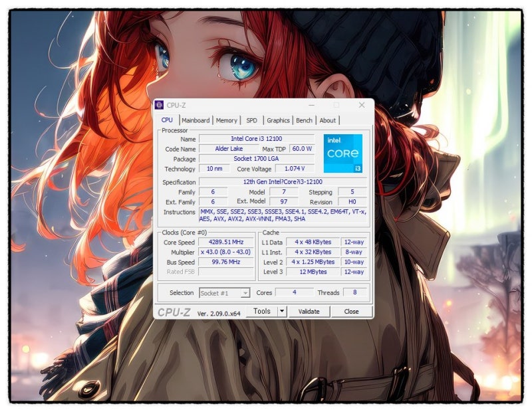This screenshot has height=412, width=532.
Task: Open the Memory tab
Action: 226,120
